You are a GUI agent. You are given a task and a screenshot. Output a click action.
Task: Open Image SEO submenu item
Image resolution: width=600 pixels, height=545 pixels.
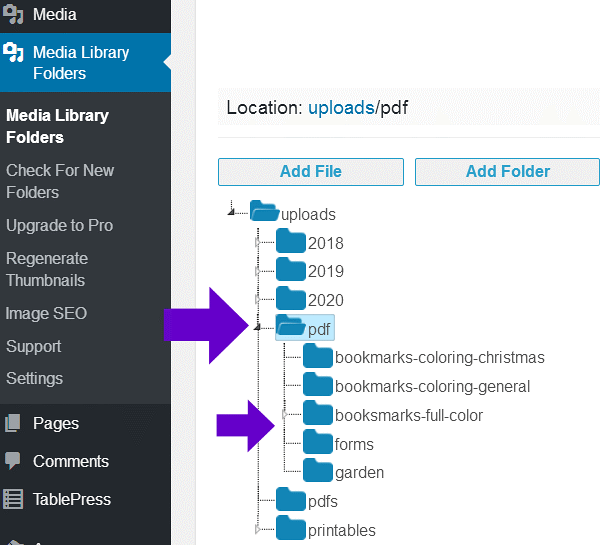click(46, 313)
